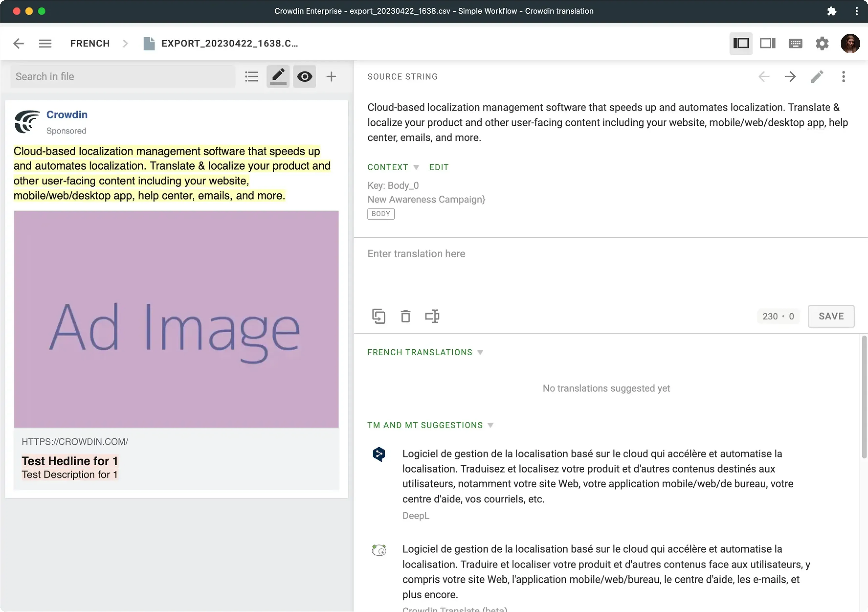Edit source string with pencil icon
The height and width of the screenshot is (612, 868).
(817, 77)
